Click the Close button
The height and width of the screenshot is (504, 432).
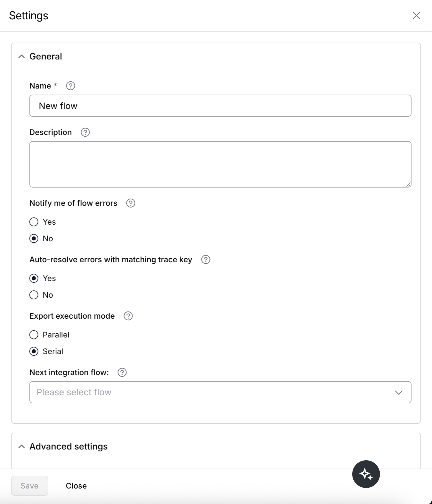[x=76, y=486]
